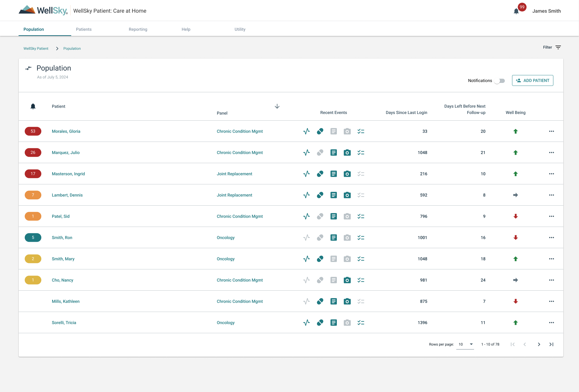Click the Well Being column header

pyautogui.click(x=516, y=112)
